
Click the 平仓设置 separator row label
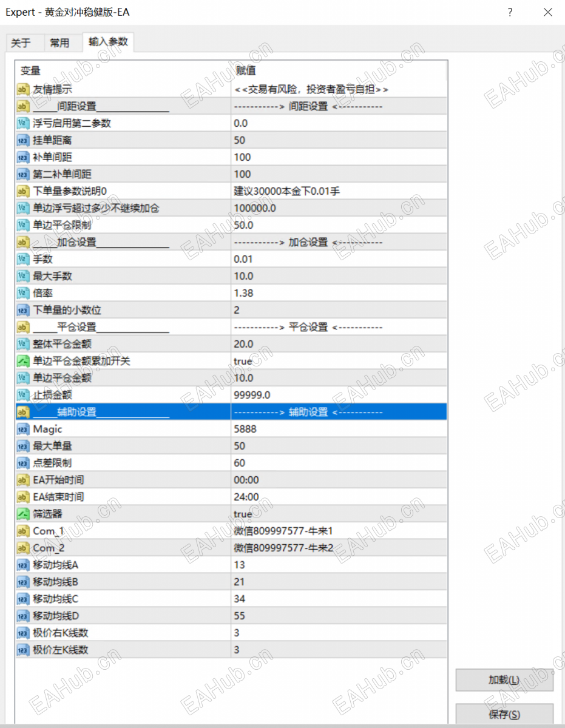coord(101,327)
